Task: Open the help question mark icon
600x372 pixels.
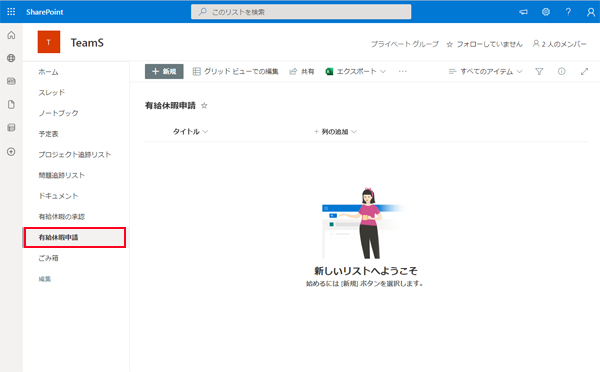Action: pos(568,12)
